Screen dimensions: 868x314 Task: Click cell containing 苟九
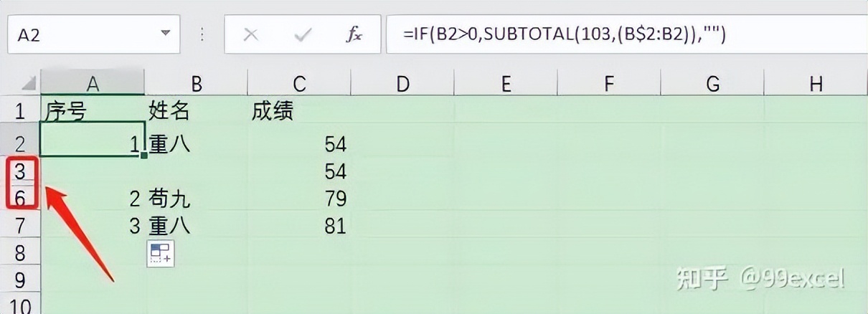click(x=196, y=198)
